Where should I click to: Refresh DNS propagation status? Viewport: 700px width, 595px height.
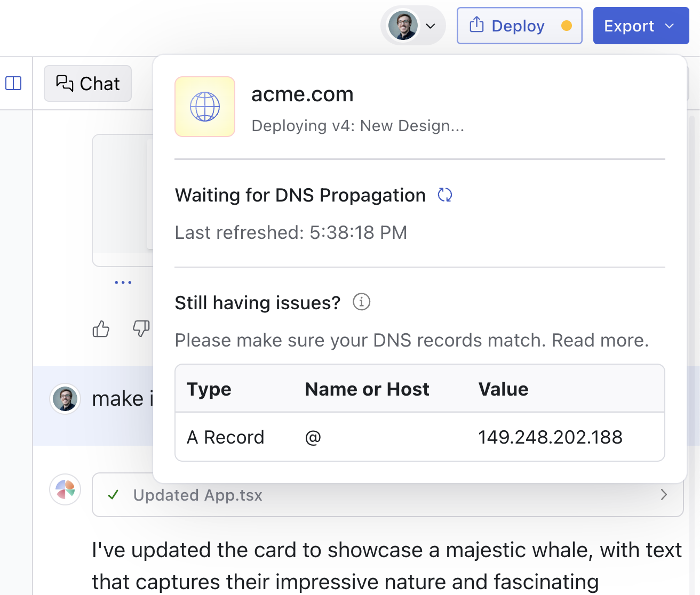(445, 195)
